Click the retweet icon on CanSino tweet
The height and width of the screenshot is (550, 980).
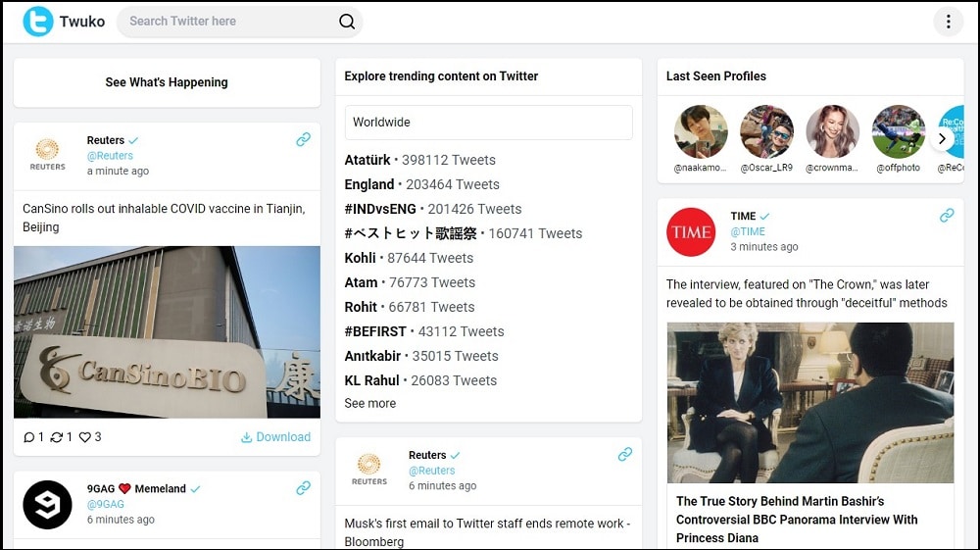pyautogui.click(x=56, y=437)
